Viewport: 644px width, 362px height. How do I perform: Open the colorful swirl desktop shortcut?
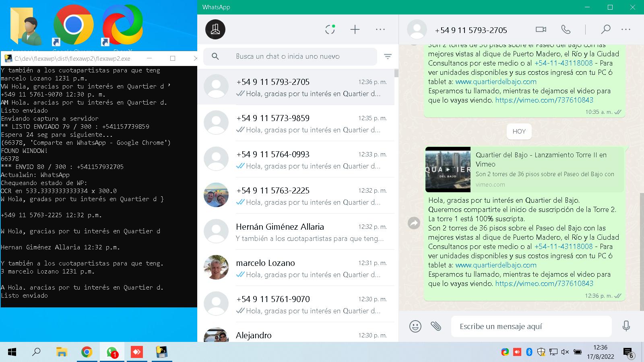click(x=122, y=25)
